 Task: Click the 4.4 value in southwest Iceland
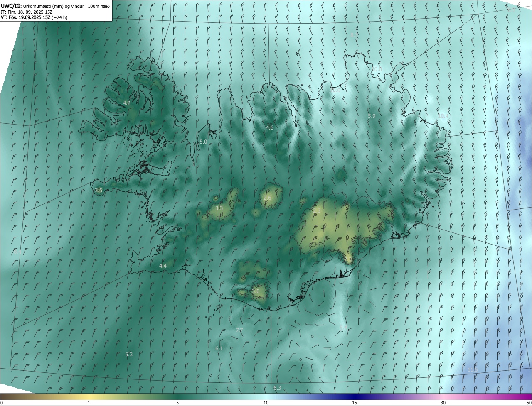[x=163, y=266]
